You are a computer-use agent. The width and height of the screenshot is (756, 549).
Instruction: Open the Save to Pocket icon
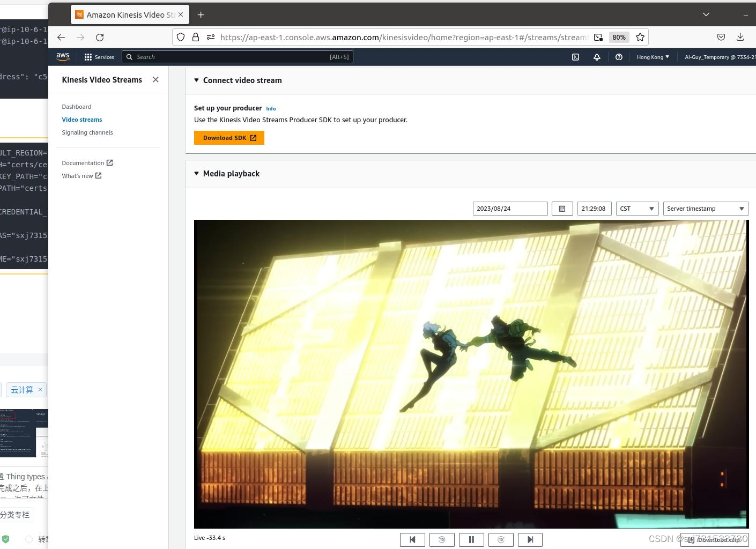(721, 37)
